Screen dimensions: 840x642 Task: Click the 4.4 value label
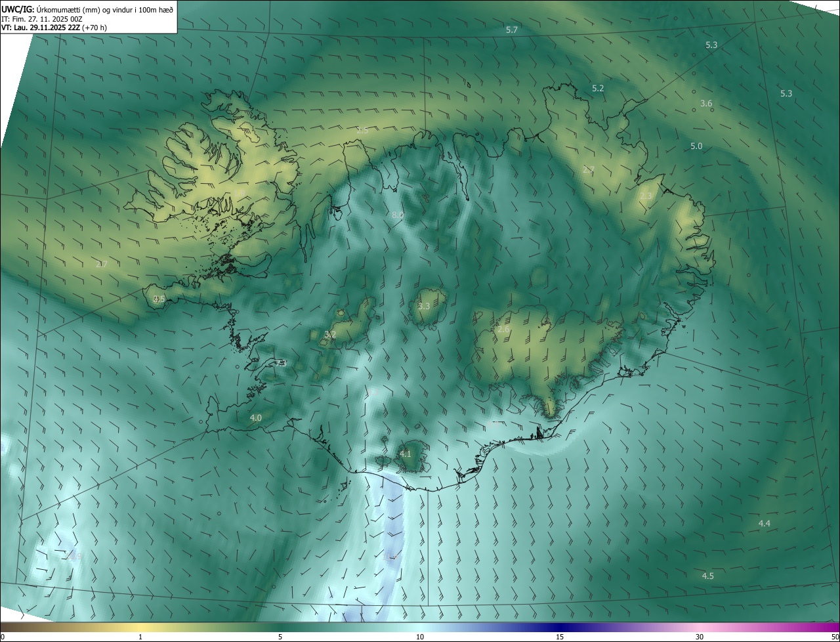tap(765, 523)
